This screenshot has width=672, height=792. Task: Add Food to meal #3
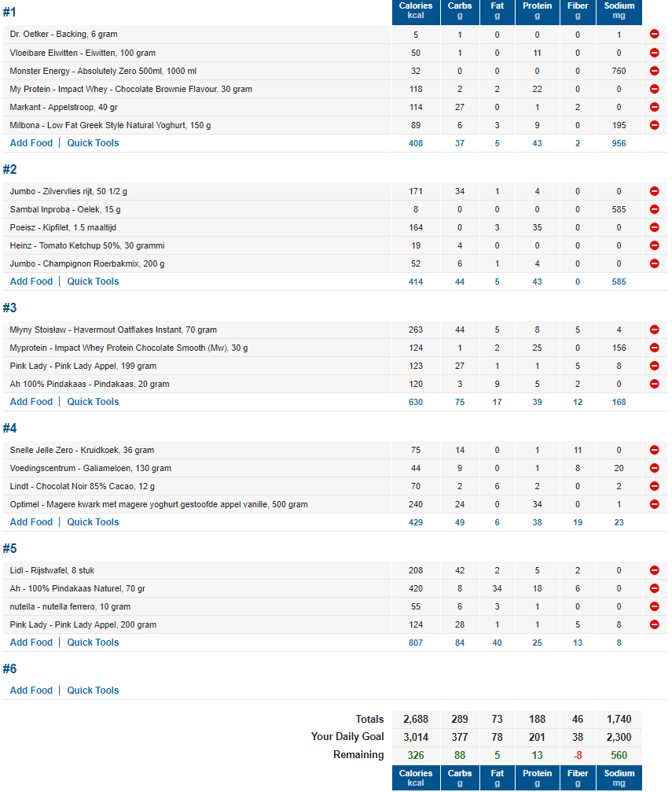[31, 402]
